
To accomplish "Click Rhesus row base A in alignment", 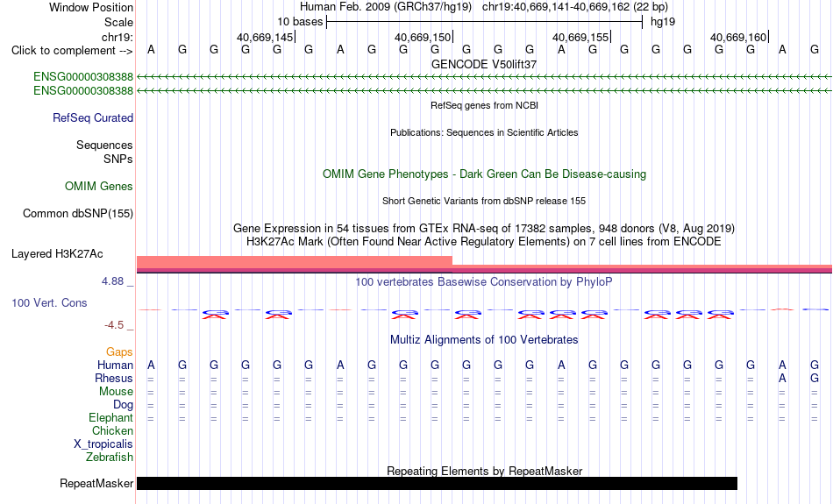I will click(x=782, y=378).
